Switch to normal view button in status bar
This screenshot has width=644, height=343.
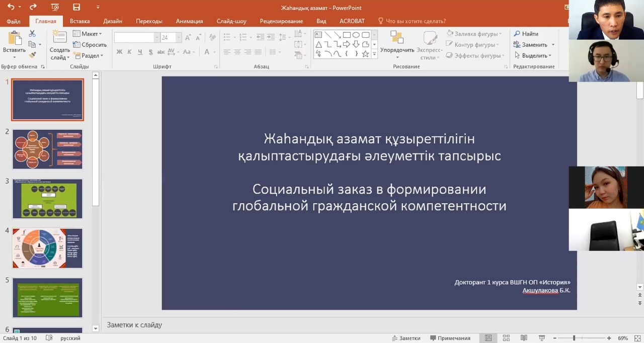[488, 338]
